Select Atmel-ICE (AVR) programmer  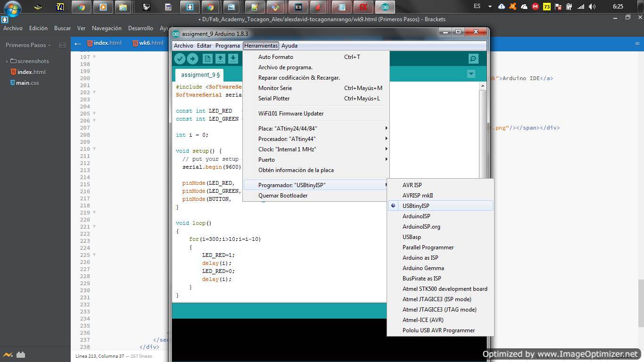point(440,320)
